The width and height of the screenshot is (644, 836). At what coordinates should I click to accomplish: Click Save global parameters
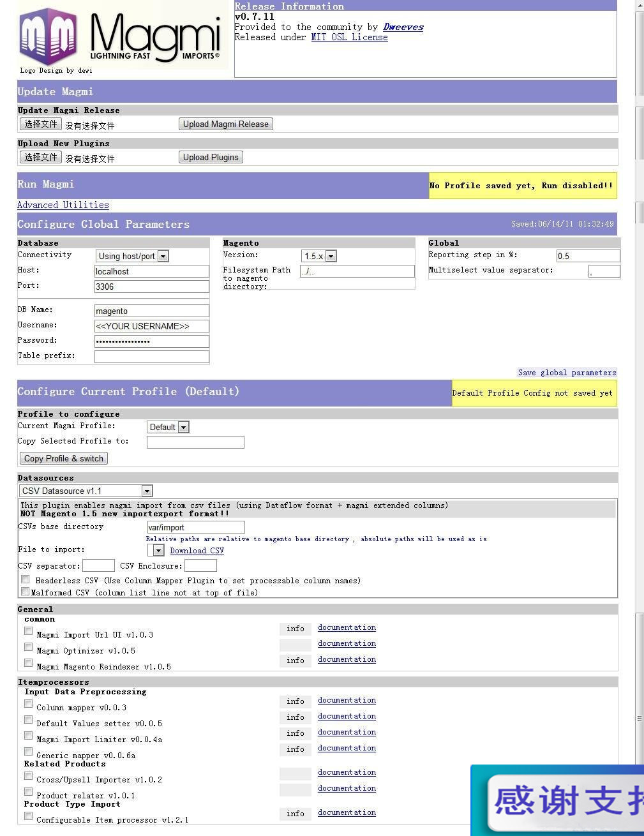(x=567, y=373)
